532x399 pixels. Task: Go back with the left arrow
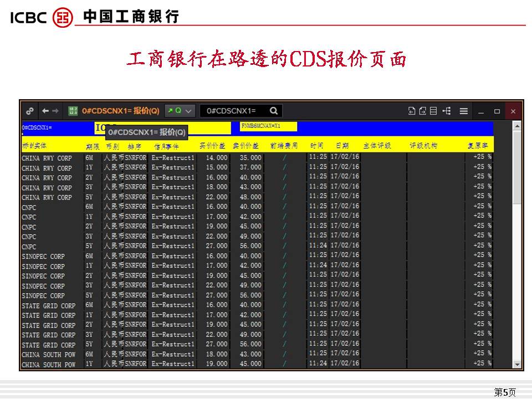click(x=45, y=111)
